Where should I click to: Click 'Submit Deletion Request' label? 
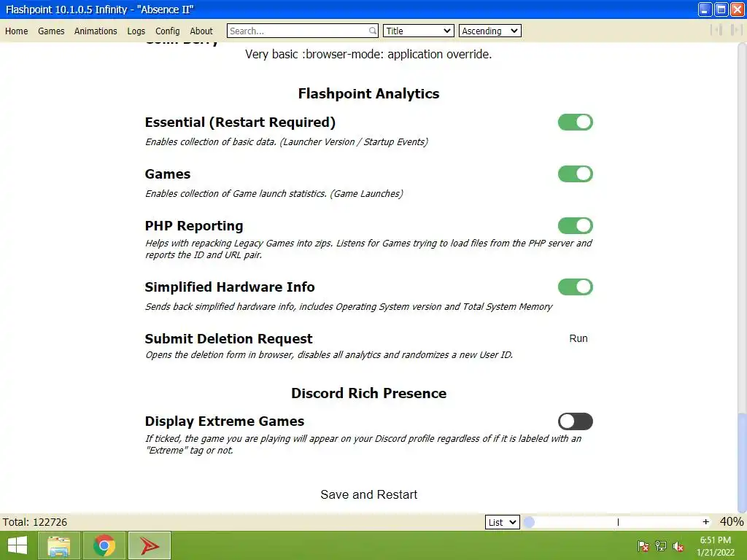pyautogui.click(x=228, y=339)
